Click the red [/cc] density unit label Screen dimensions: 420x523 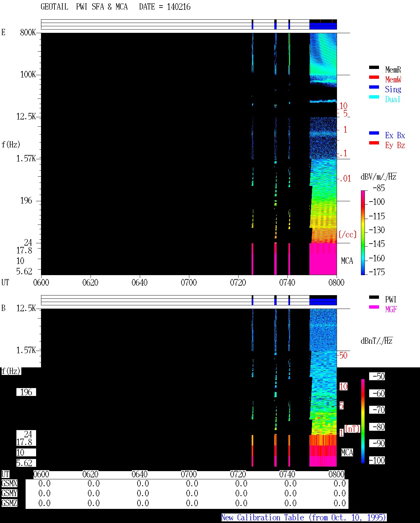(347, 234)
